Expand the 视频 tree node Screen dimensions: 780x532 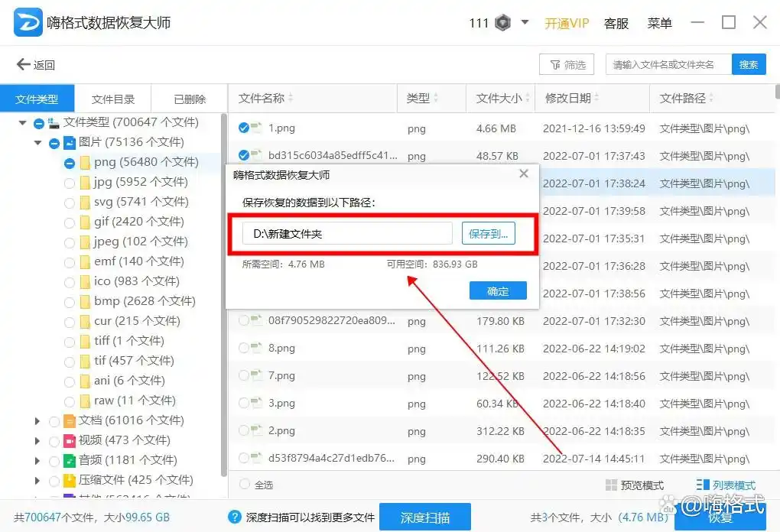37,441
